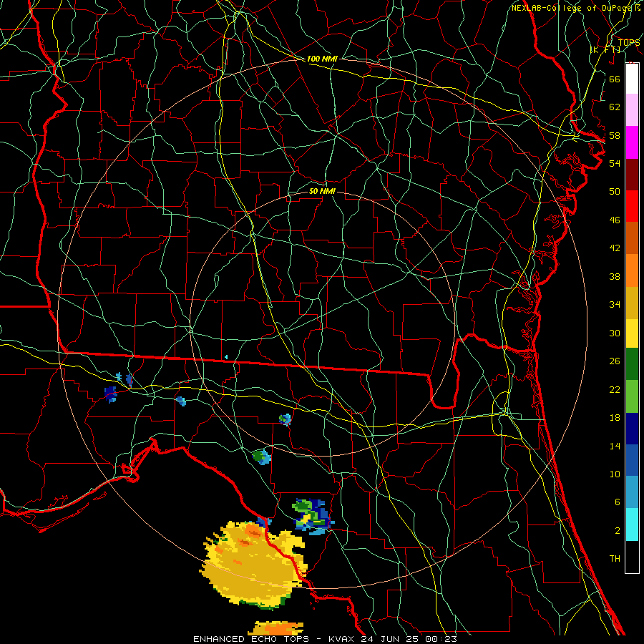Click the 50 NMI range ring label
This screenshot has height=644, width=644.
(x=322, y=191)
